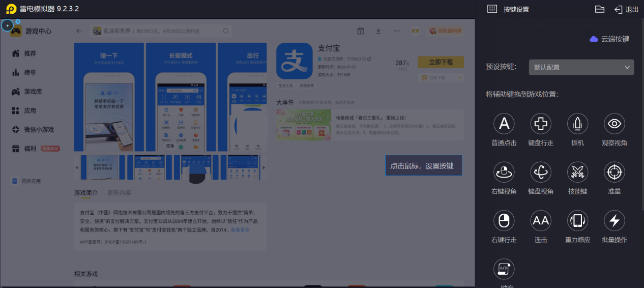
Task: Go back with the left arrow icon
Action: click(x=79, y=31)
